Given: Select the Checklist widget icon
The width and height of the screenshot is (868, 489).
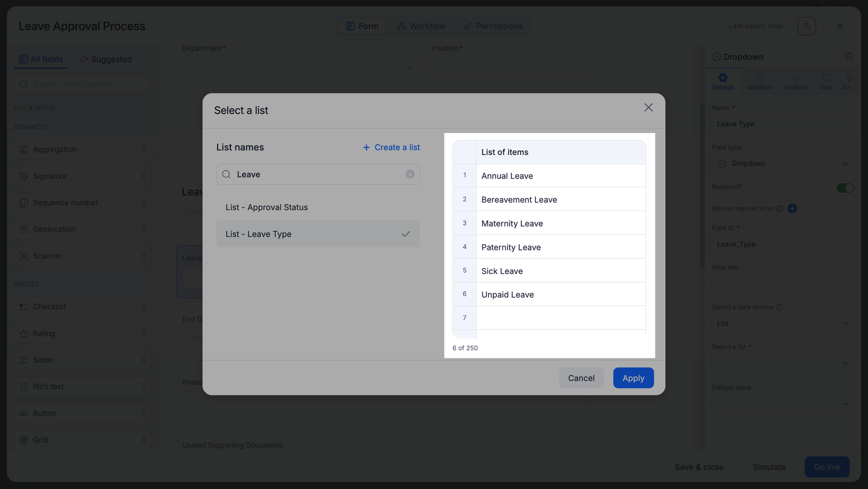Looking at the screenshot, I should [x=23, y=307].
